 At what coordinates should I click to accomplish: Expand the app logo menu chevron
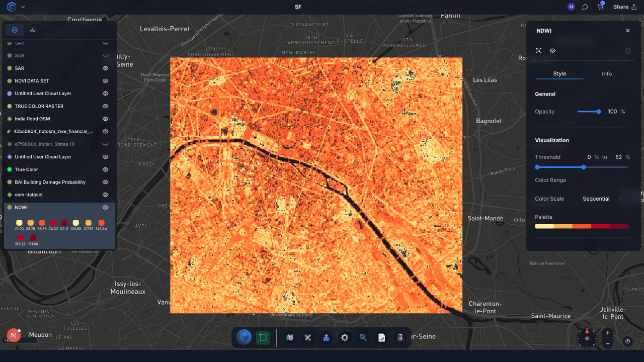click(23, 7)
